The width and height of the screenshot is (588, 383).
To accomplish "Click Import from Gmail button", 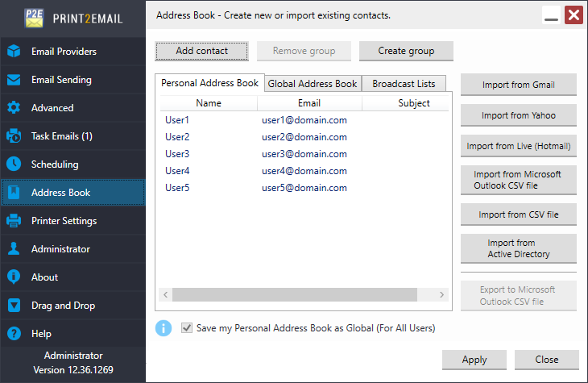I will click(x=518, y=85).
